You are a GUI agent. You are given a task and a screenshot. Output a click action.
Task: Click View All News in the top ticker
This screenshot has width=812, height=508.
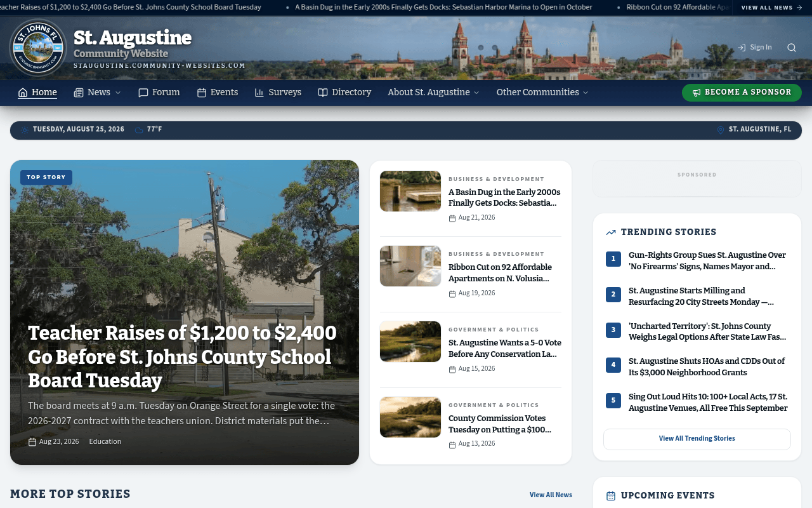point(772,8)
